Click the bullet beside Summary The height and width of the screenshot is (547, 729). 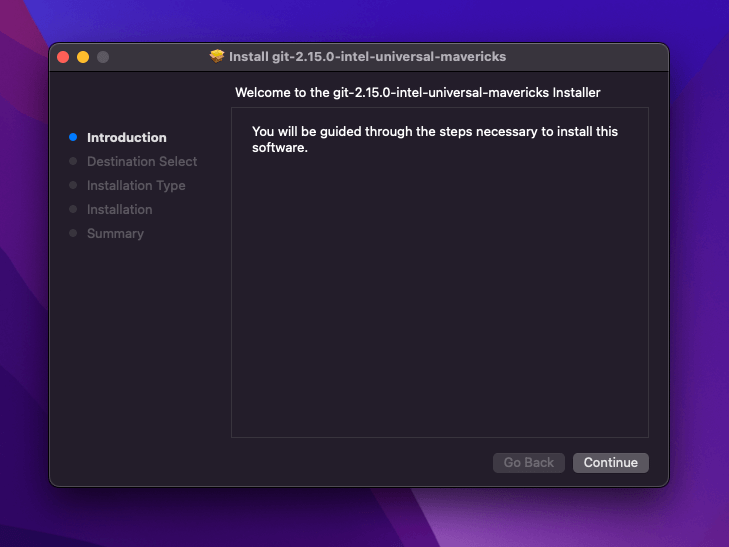(x=73, y=233)
